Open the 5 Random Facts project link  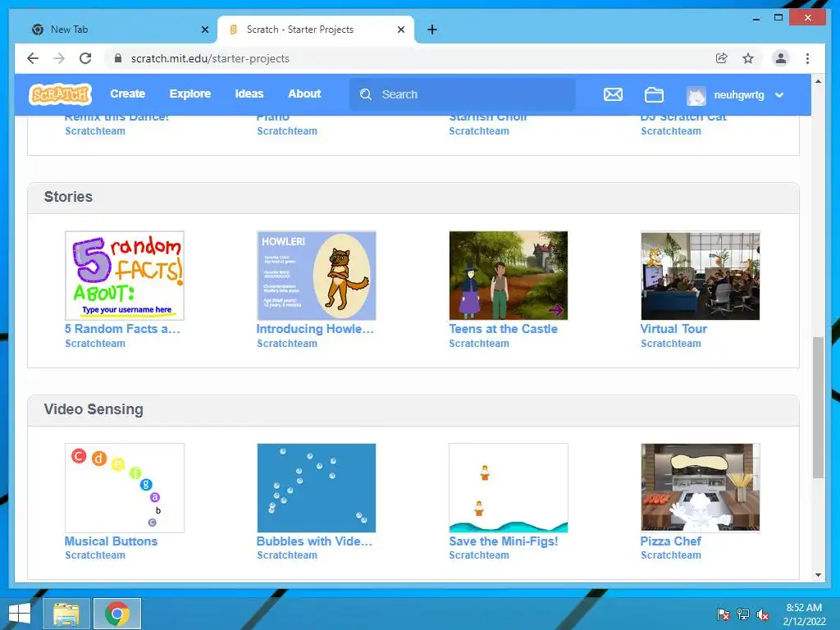click(122, 329)
